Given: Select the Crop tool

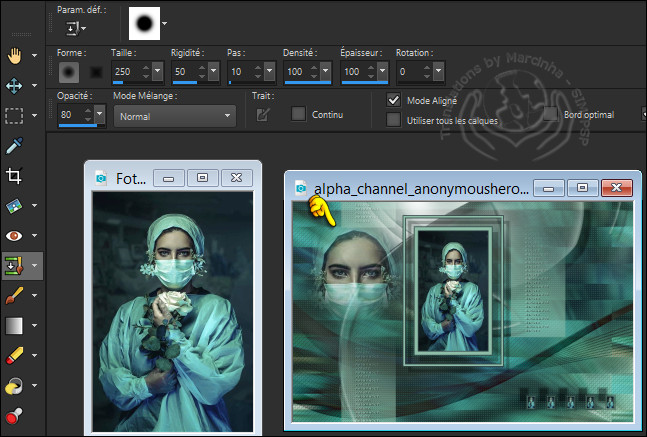Looking at the screenshot, I should click(14, 176).
